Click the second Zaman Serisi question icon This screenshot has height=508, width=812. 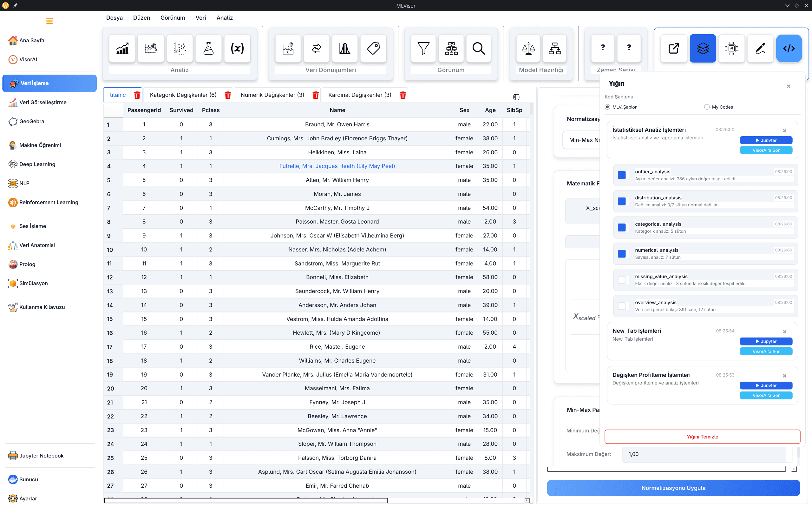point(629,48)
